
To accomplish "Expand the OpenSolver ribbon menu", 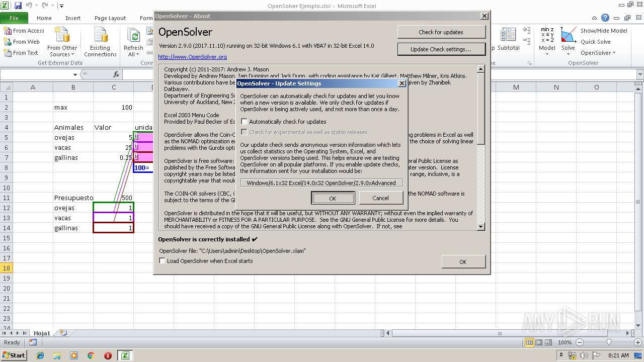I will pyautogui.click(x=598, y=53).
